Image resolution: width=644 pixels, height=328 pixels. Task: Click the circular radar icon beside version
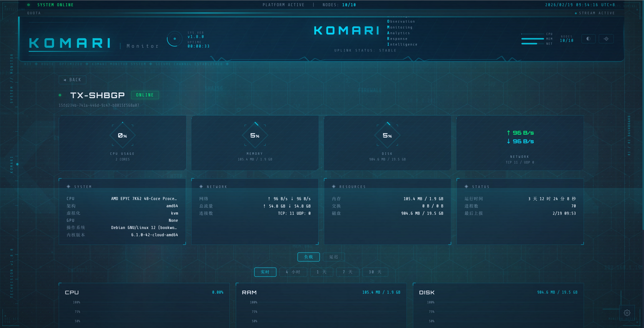click(x=174, y=39)
